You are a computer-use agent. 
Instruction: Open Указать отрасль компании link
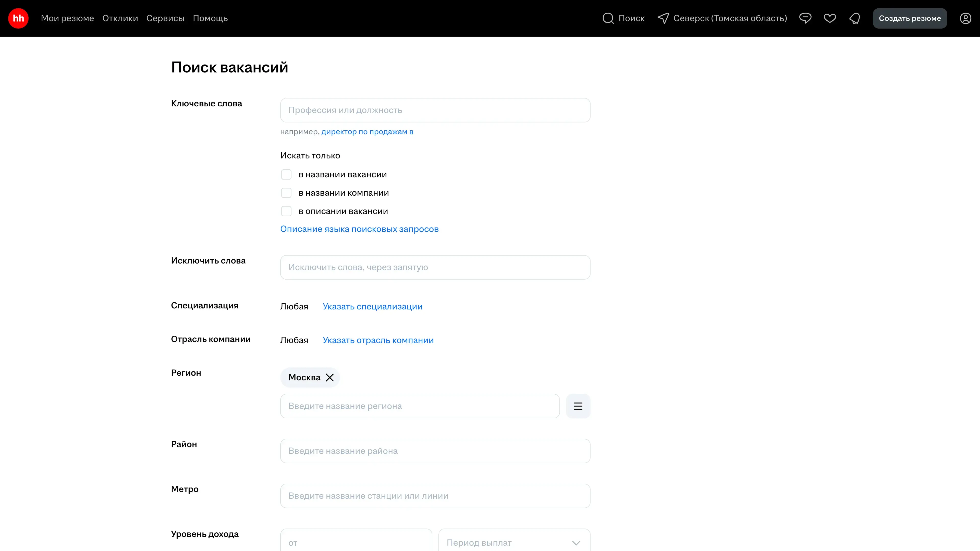pyautogui.click(x=378, y=340)
